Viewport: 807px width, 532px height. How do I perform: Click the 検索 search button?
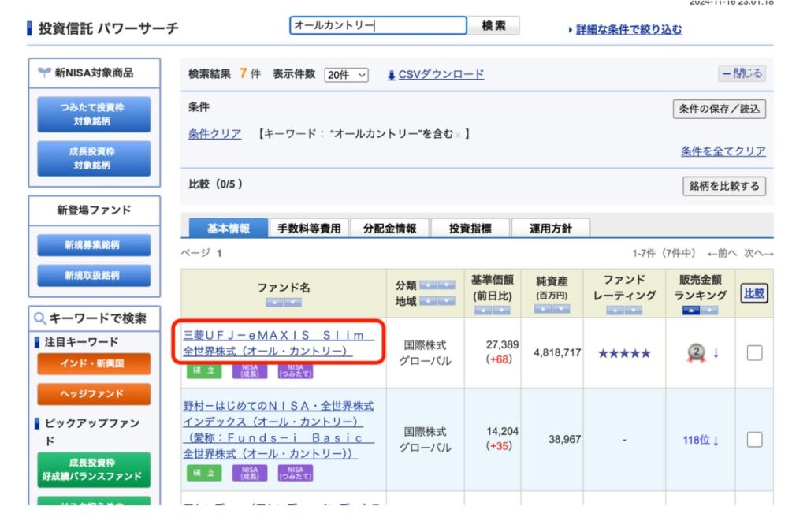[493, 26]
